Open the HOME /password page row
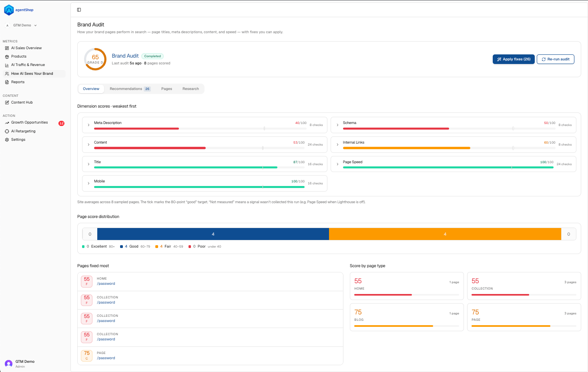588x372 pixels. tap(210, 282)
